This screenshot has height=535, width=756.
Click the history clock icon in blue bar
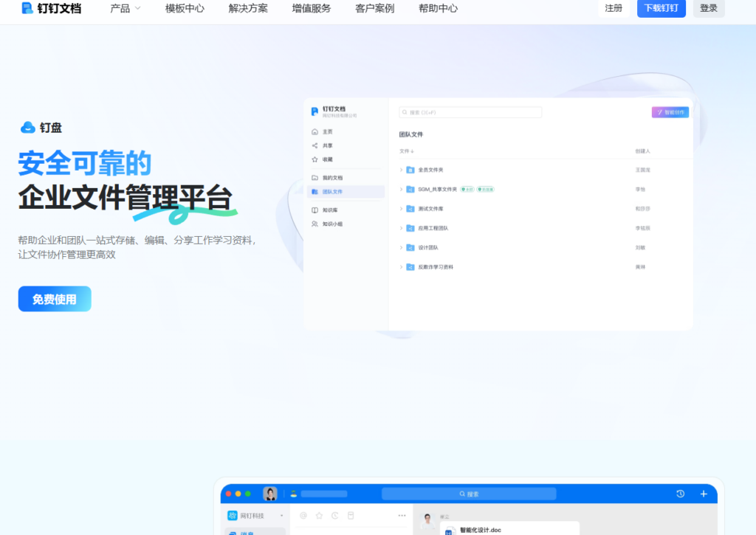(x=680, y=494)
